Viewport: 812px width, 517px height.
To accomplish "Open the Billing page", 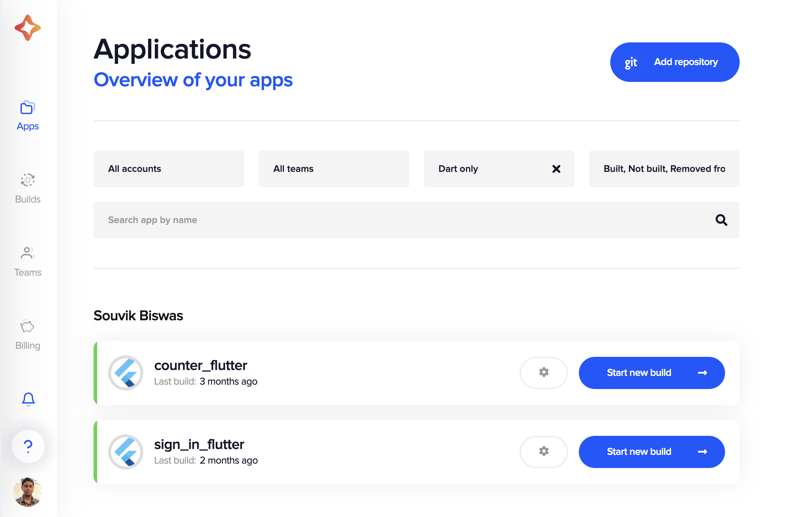I will coord(28,335).
